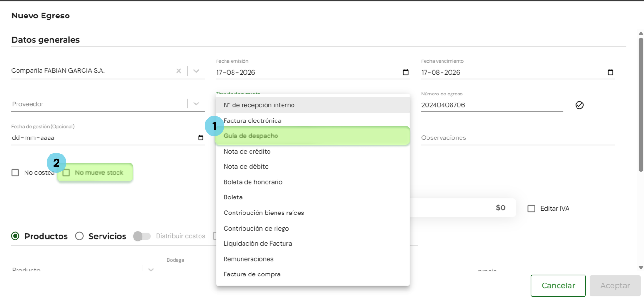This screenshot has width=644, height=300.
Task: Select Remuneraciones document type
Action: 312,259
